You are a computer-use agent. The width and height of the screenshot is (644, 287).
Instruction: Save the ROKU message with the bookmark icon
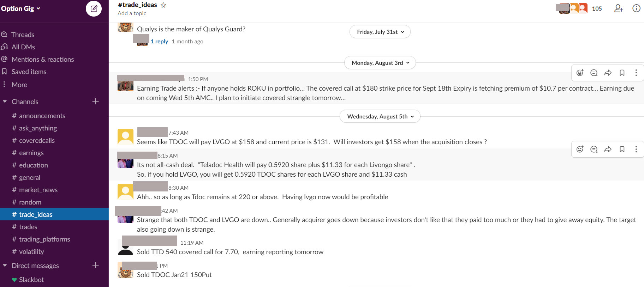(622, 73)
